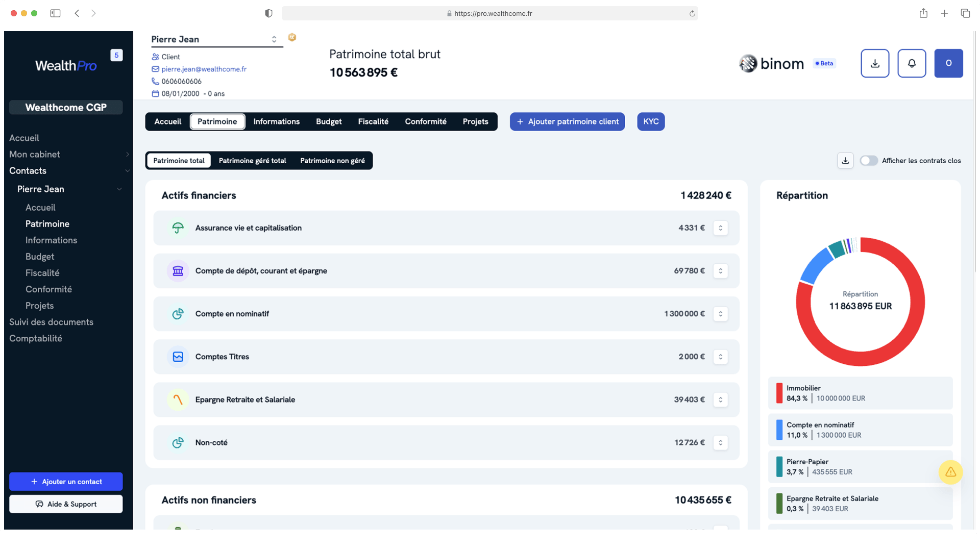Click the download icon button in the header

tap(875, 63)
